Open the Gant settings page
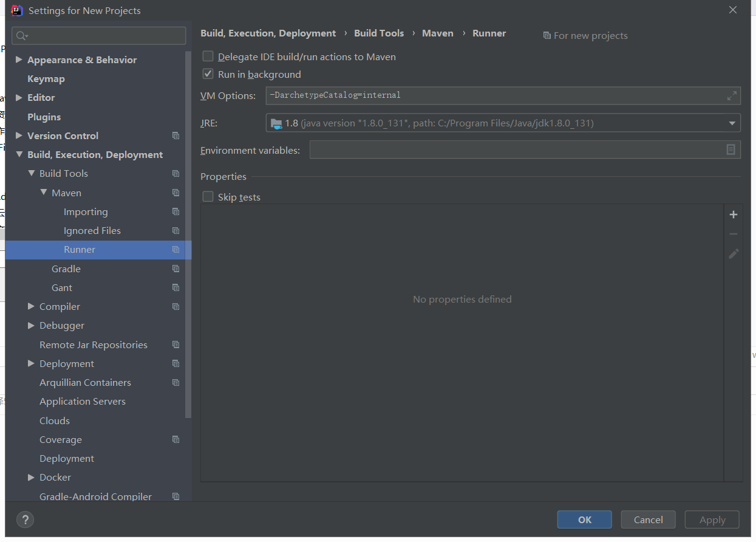Image resolution: width=756 pixels, height=542 pixels. [x=62, y=287]
